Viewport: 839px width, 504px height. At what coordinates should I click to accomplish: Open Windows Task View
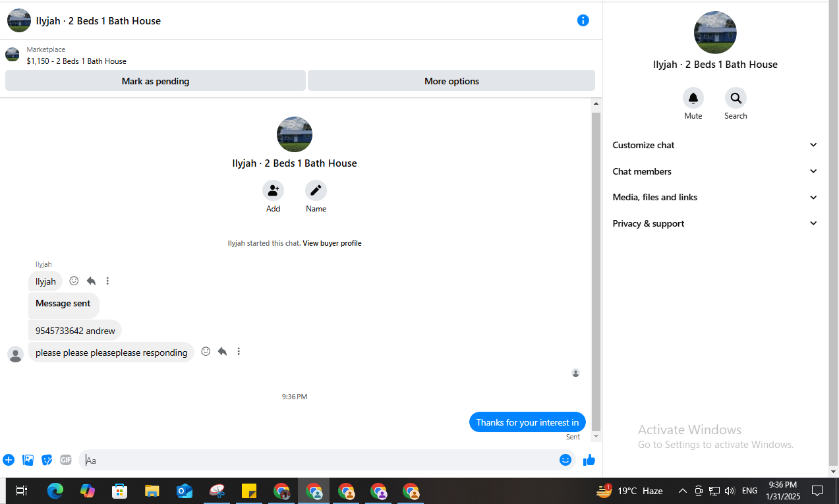[x=22, y=491]
